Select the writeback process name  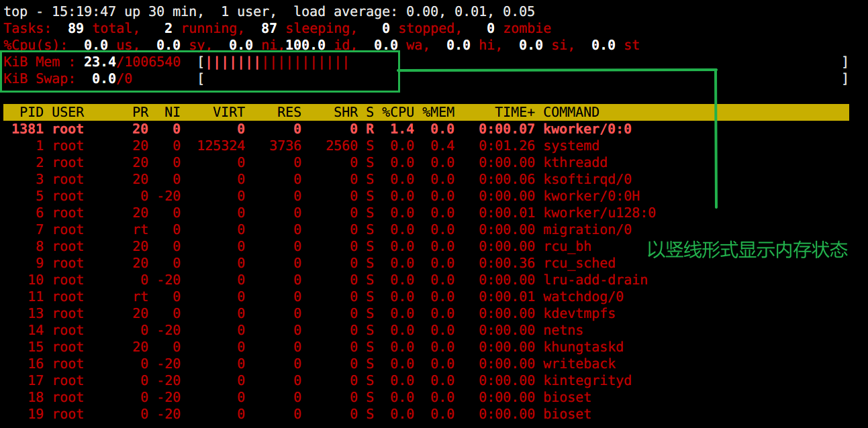579,364
